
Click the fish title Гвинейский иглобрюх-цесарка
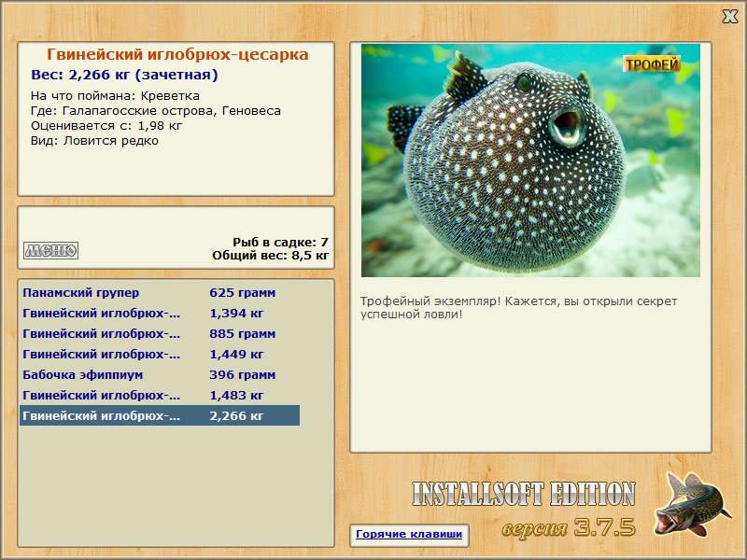[x=177, y=54]
